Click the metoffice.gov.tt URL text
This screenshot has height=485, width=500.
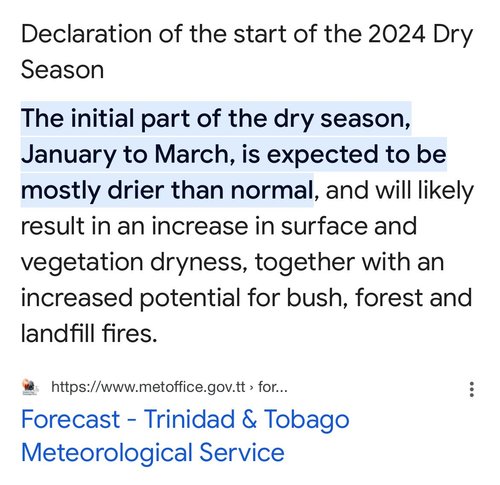pyautogui.click(x=148, y=387)
